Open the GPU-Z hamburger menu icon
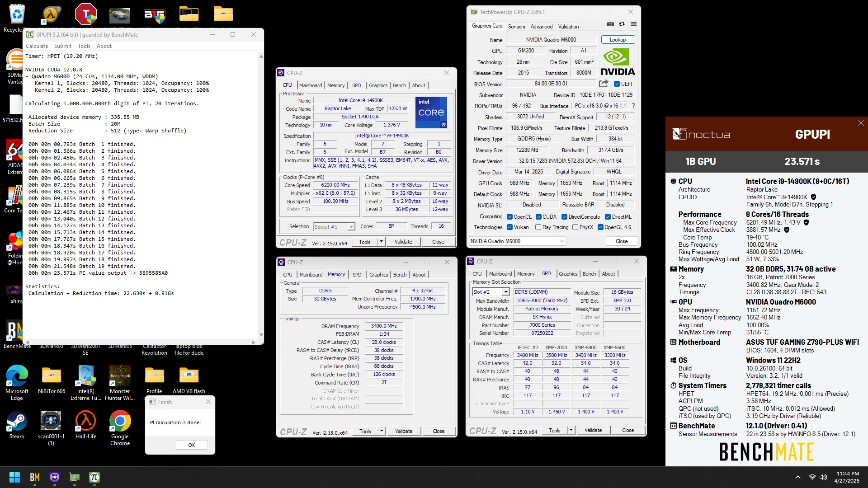This screenshot has width=868, height=488. [633, 24]
